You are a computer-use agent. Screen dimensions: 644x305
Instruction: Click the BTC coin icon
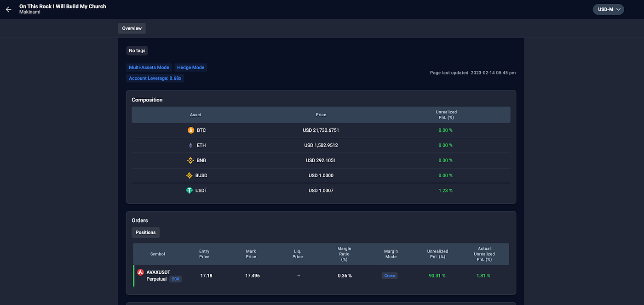tap(191, 130)
